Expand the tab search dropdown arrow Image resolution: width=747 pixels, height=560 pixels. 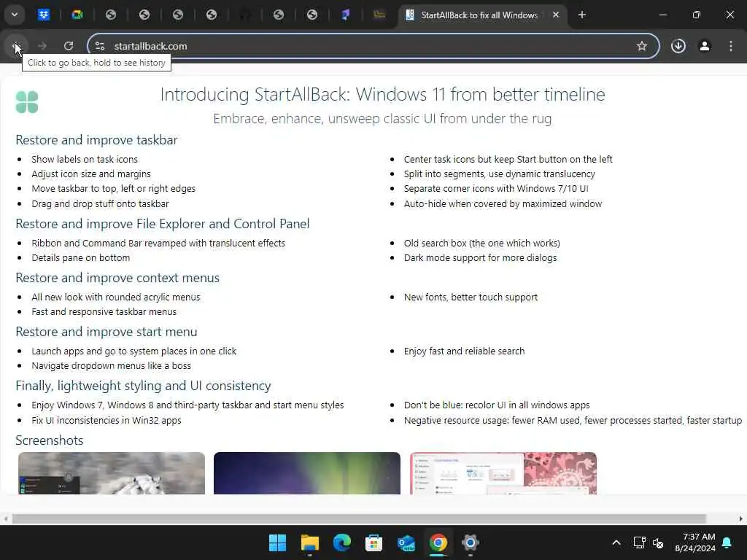click(15, 15)
